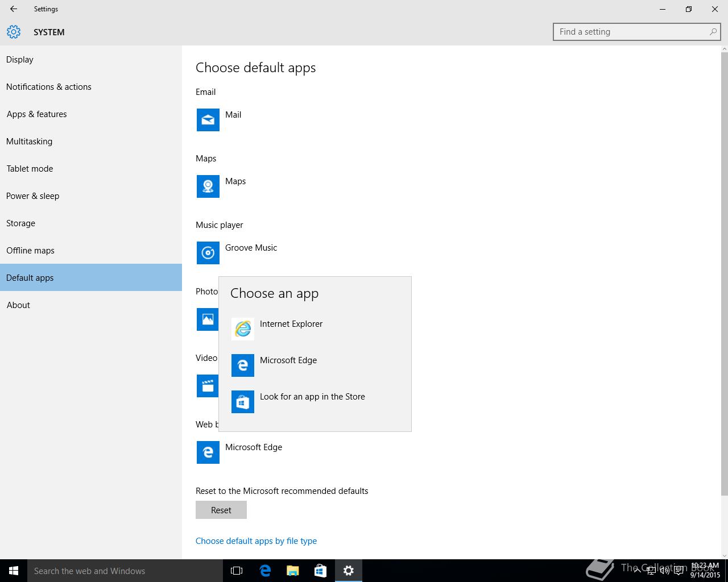The image size is (728, 582).
Task: Click the Settings taskbar icon
Action: click(349, 571)
